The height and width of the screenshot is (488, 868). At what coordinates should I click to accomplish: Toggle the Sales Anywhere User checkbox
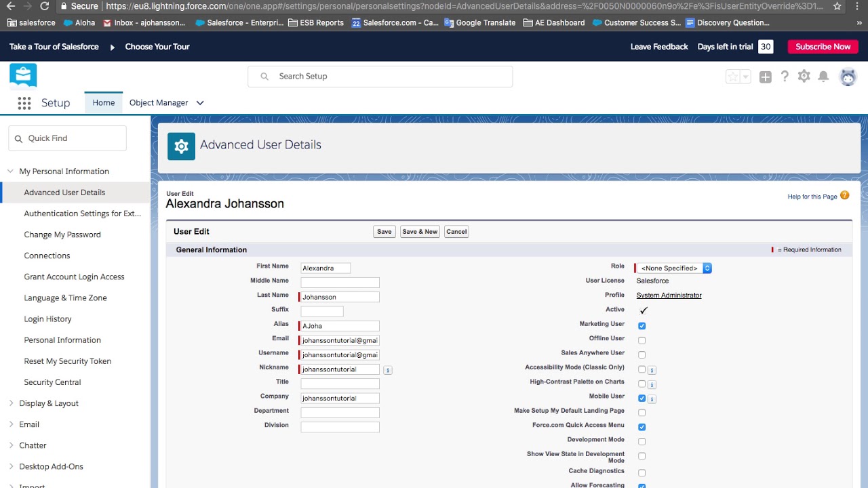[x=642, y=355]
